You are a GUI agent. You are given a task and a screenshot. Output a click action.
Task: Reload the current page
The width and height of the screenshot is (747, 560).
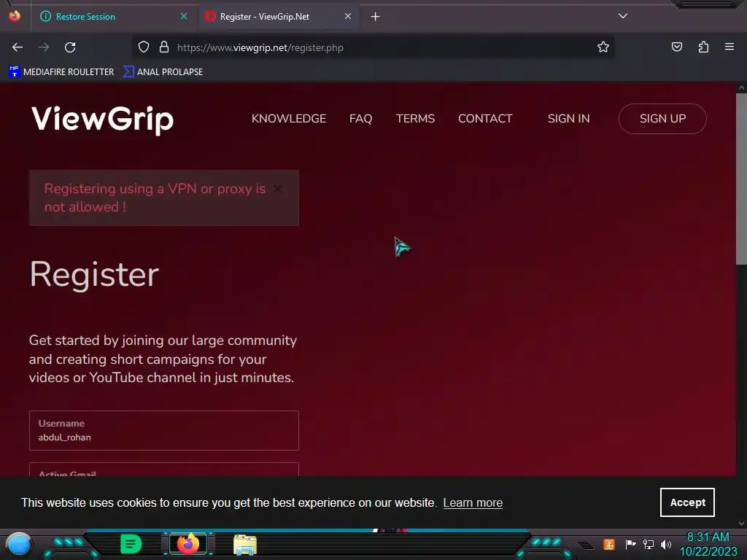pyautogui.click(x=70, y=47)
